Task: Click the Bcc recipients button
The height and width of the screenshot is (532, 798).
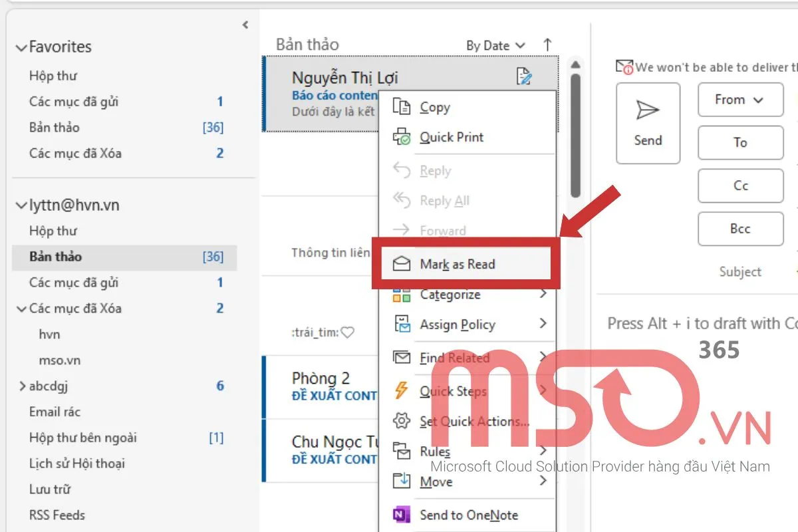Action: coord(740,229)
